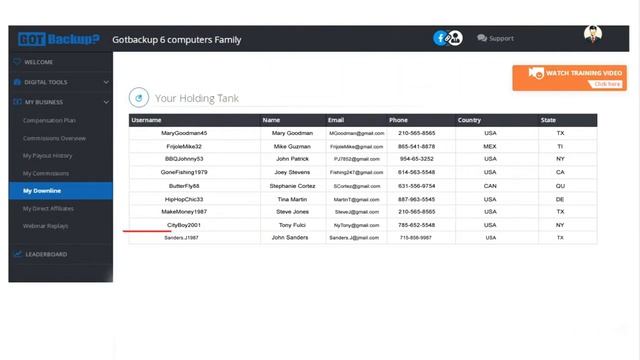Click the video camera icon on training banner
The height and width of the screenshot is (360, 640).
(536, 73)
